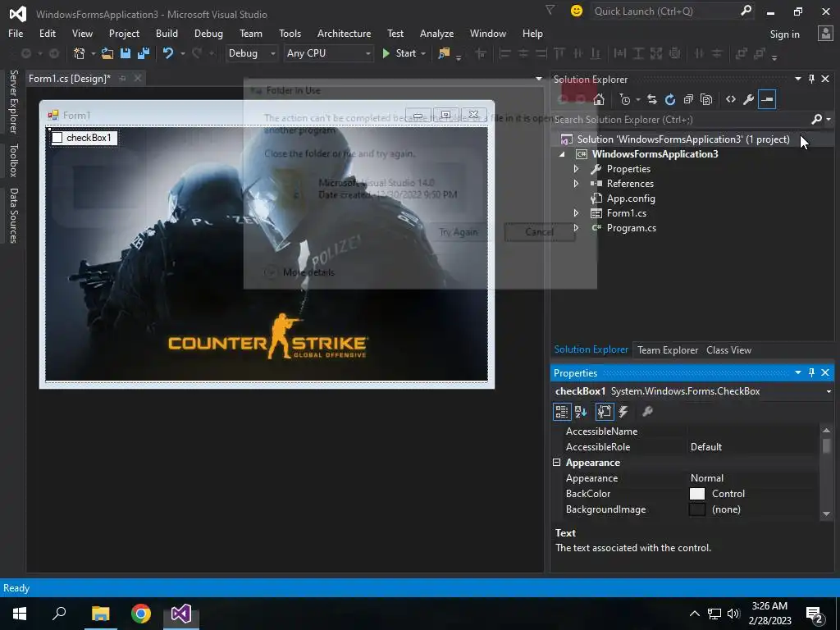Screen dimensions: 840x630
Task: Toggle Show All Files in Solution Explorer
Action: (706, 99)
